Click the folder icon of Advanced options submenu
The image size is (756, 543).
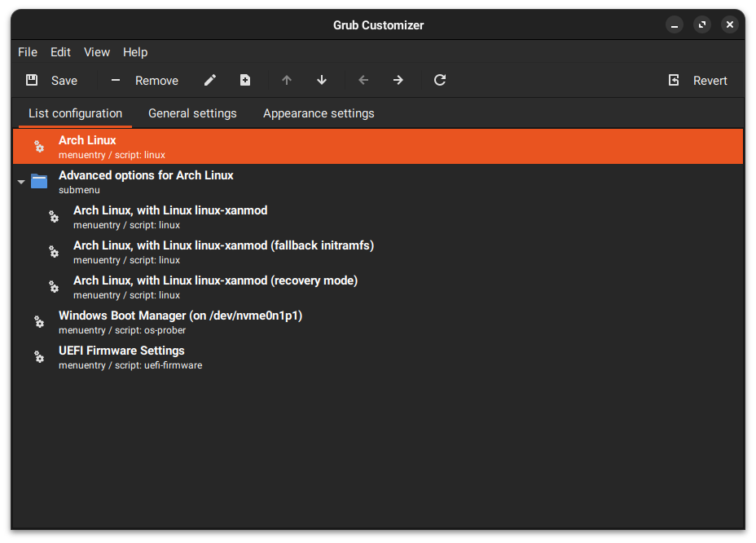coord(39,181)
